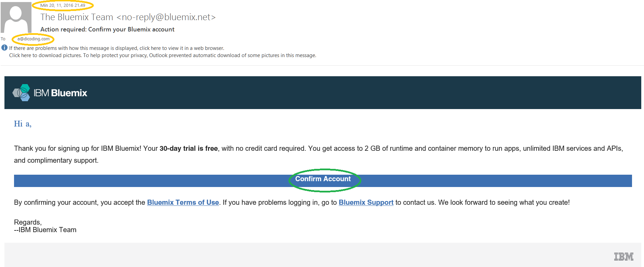Screen dimensions: 644x267
Task: Click the "and complimentary support." text line
Action: tap(56, 160)
